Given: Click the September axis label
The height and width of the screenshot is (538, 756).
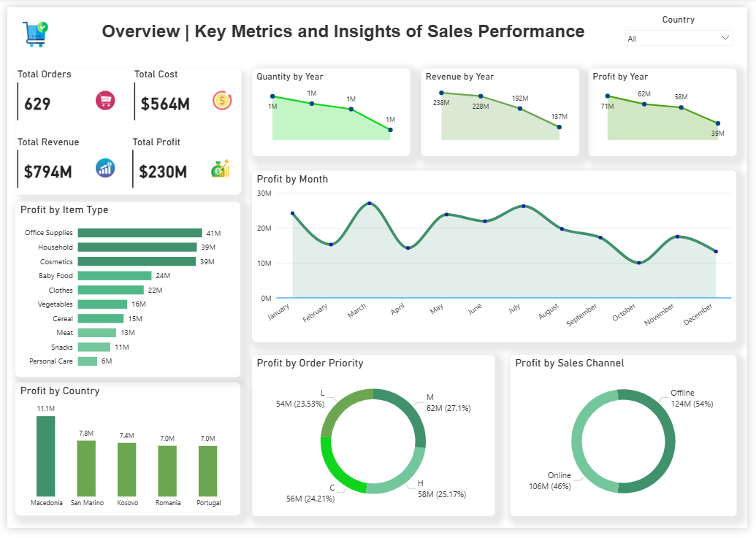Looking at the screenshot, I should click(581, 315).
